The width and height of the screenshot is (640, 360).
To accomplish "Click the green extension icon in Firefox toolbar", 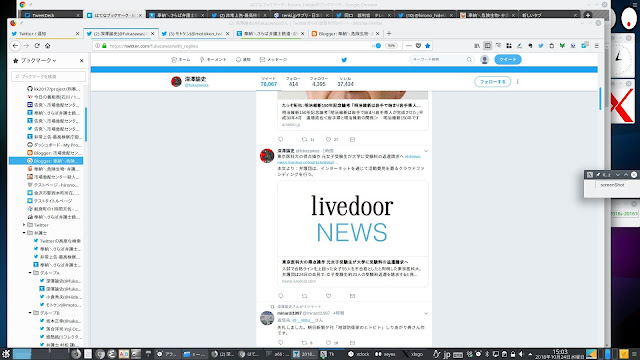I will pyautogui.click(x=562, y=46).
